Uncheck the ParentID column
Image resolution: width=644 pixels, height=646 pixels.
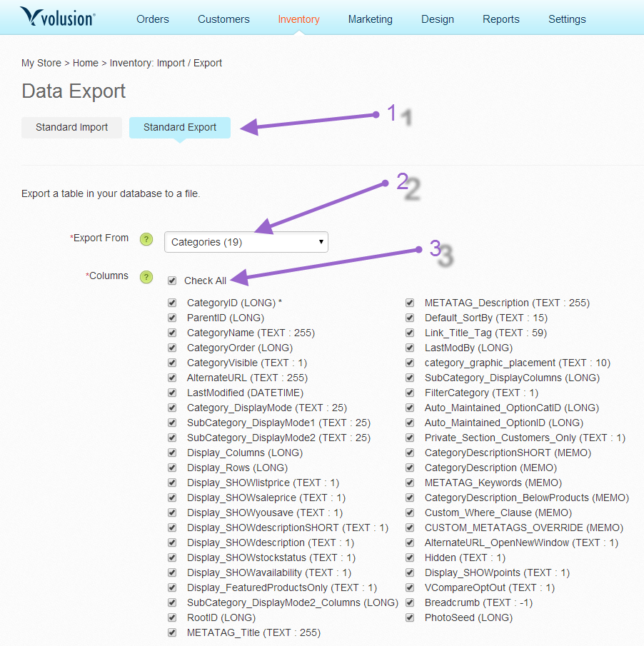[x=172, y=318]
